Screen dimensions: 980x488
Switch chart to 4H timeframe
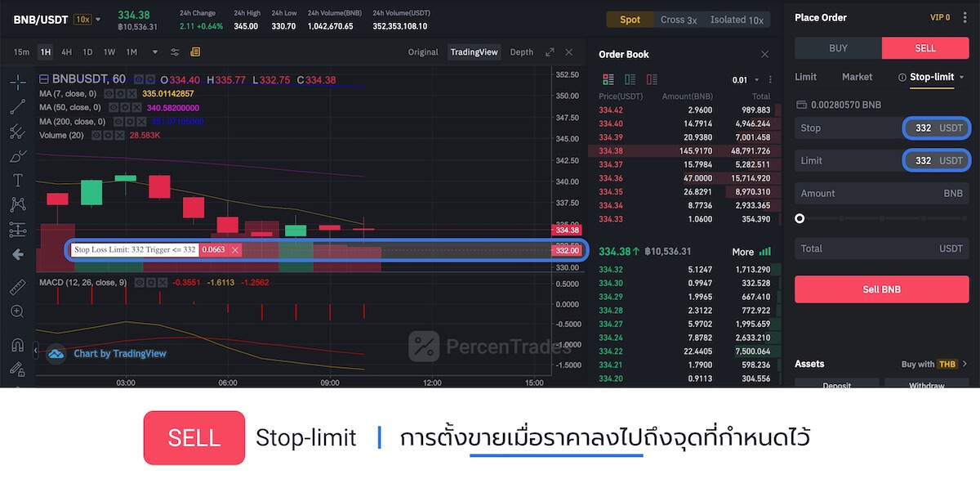[67, 51]
